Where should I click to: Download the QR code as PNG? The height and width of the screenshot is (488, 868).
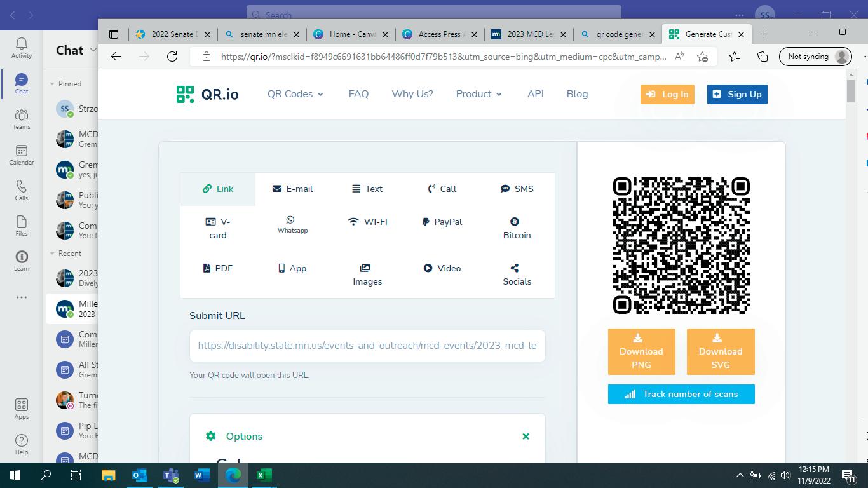click(641, 351)
